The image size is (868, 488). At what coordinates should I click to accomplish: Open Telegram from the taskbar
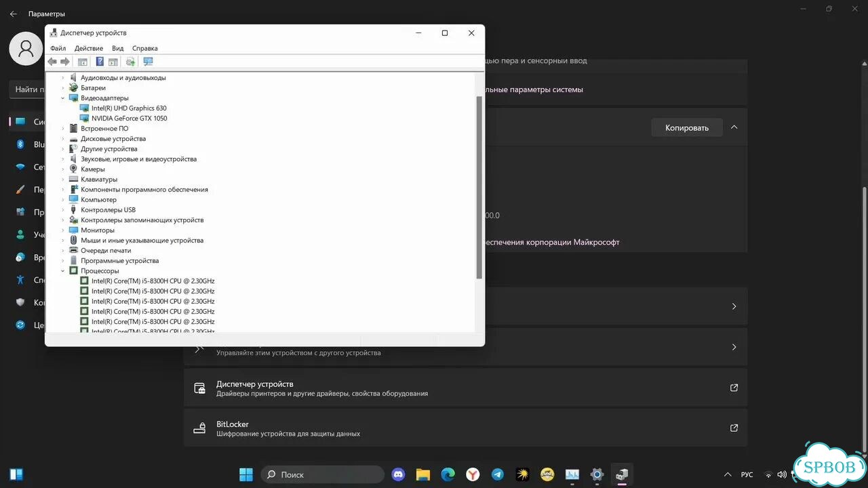(x=498, y=474)
